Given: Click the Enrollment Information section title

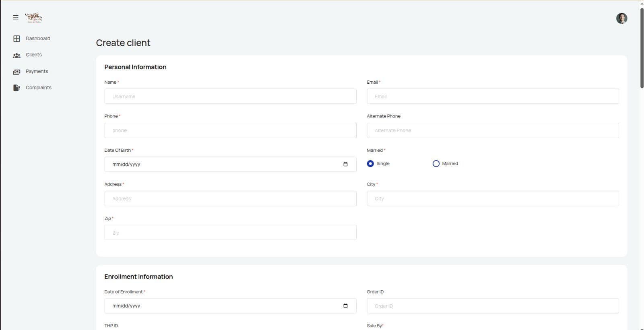Looking at the screenshot, I should (138, 277).
